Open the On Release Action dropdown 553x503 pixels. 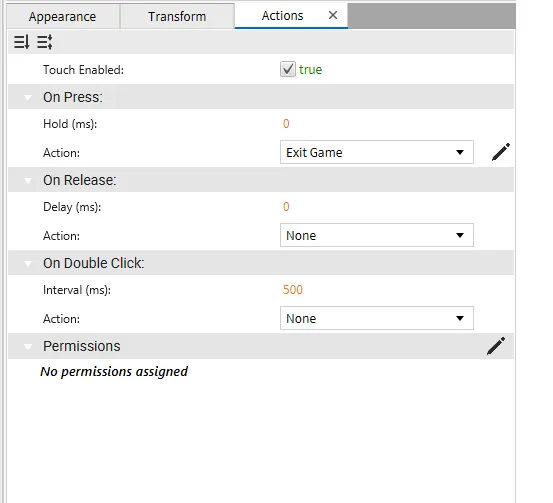click(x=377, y=235)
